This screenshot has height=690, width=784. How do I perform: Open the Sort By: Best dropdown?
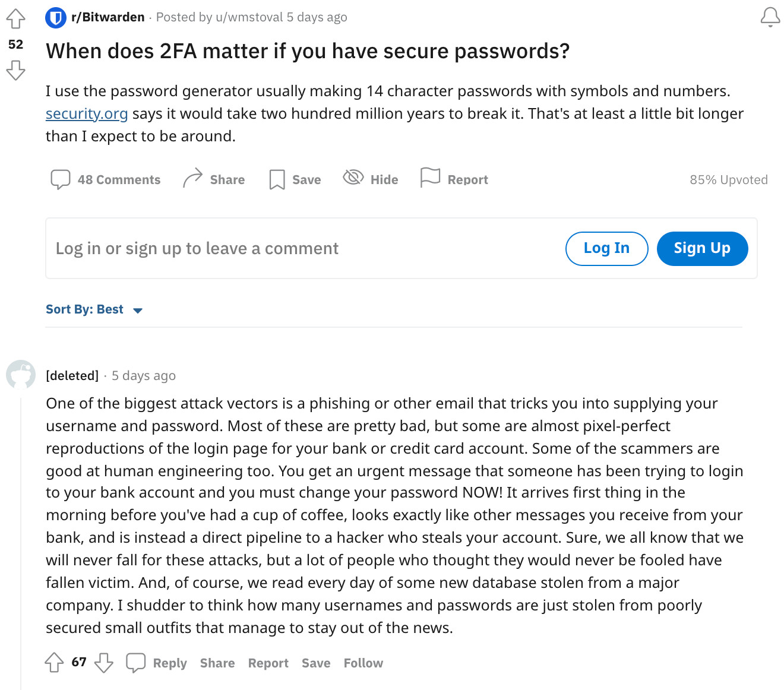click(x=84, y=309)
